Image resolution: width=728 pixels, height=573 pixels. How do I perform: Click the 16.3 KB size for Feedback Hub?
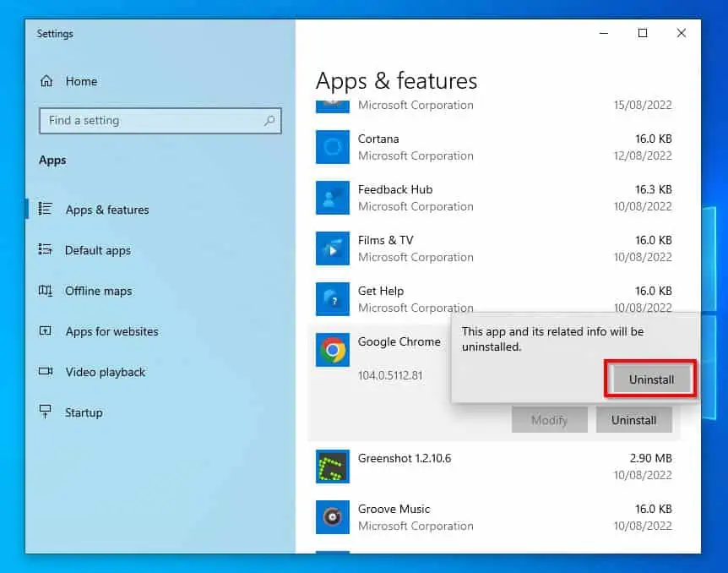click(654, 189)
